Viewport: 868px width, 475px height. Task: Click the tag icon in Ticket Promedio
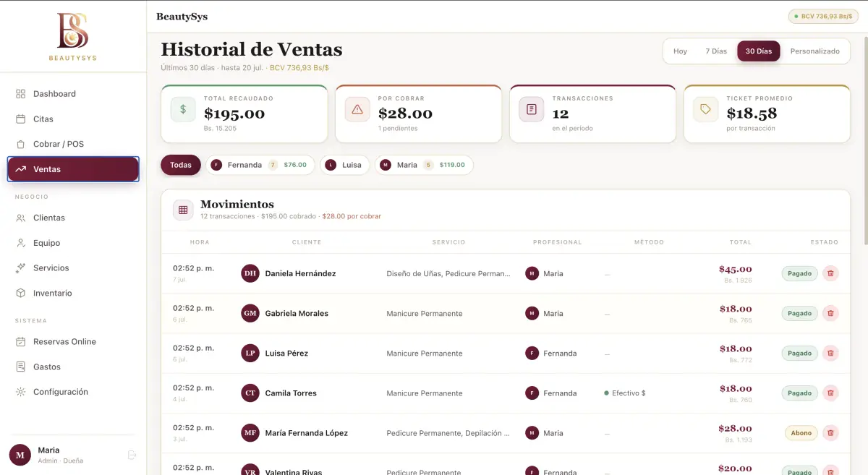706,109
